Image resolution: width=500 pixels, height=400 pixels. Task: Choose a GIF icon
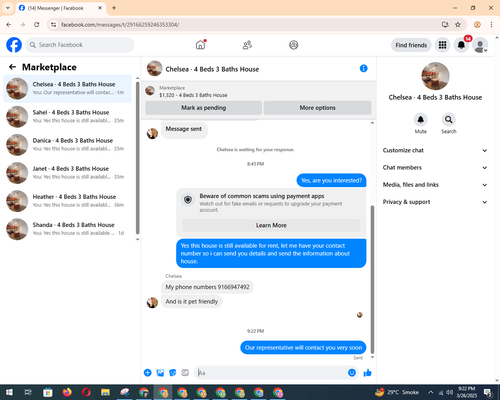(185, 373)
